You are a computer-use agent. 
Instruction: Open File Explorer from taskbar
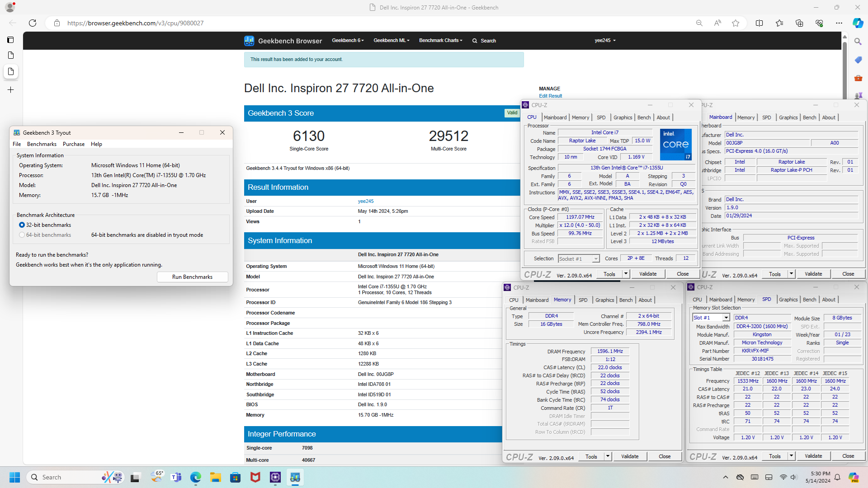pos(215,477)
